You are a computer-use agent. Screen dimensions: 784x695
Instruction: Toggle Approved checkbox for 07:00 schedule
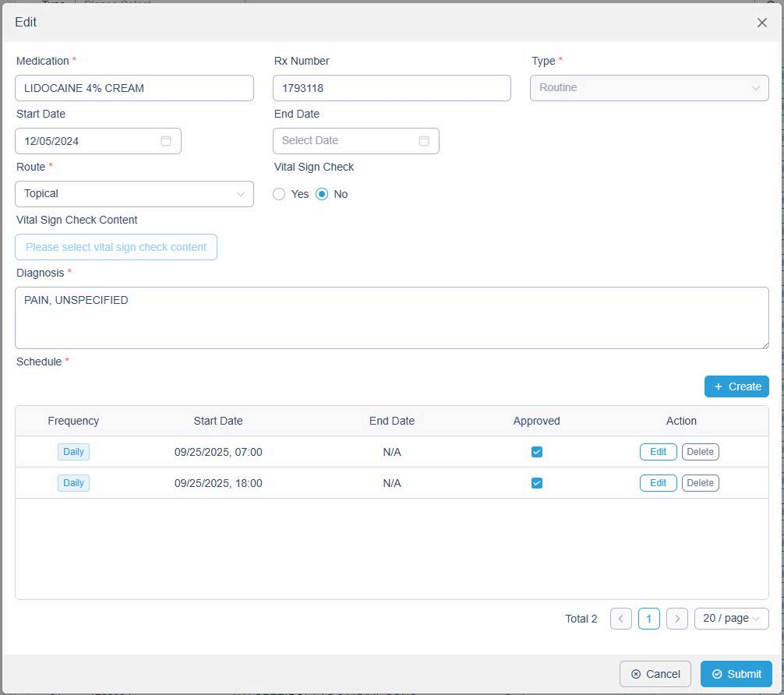click(x=536, y=452)
